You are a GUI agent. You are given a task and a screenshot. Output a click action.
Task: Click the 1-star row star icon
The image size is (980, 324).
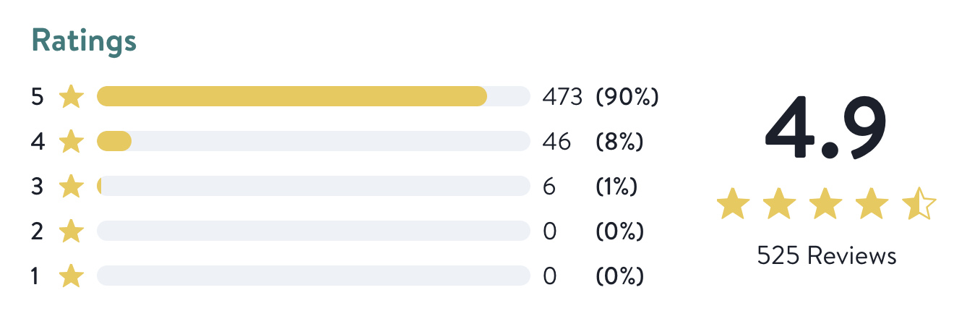pos(71,276)
